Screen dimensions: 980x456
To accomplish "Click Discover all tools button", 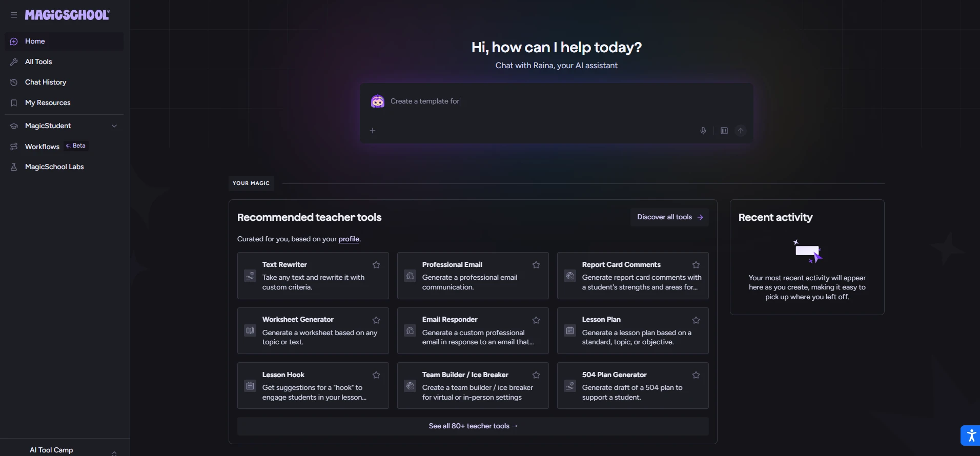I will tap(670, 217).
